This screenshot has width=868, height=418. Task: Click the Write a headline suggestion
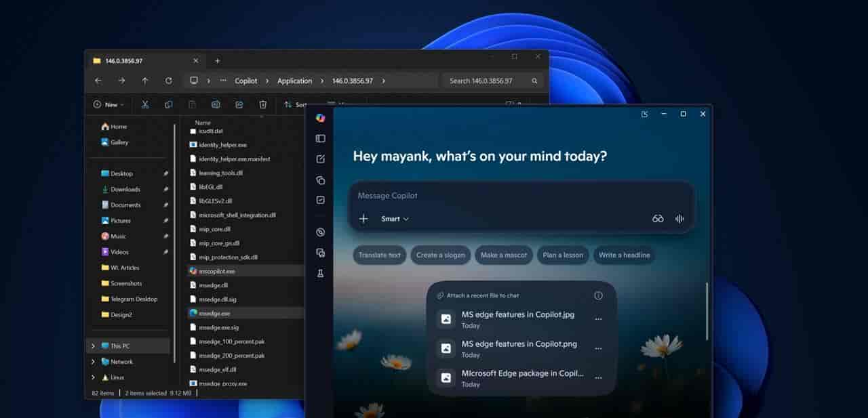[x=624, y=255]
